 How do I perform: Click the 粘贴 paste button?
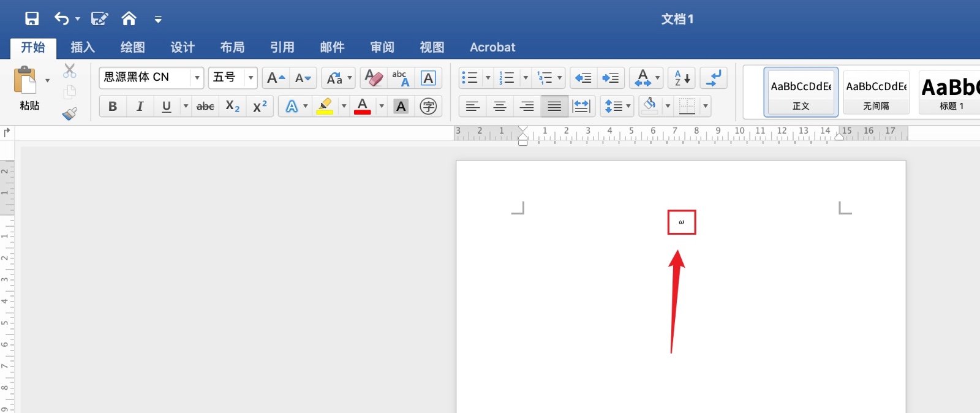tap(27, 89)
